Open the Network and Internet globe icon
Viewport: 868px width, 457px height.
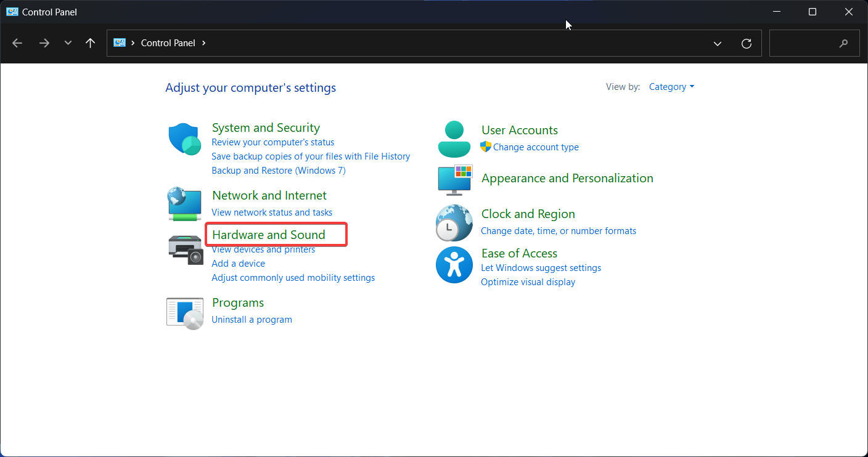click(x=185, y=204)
